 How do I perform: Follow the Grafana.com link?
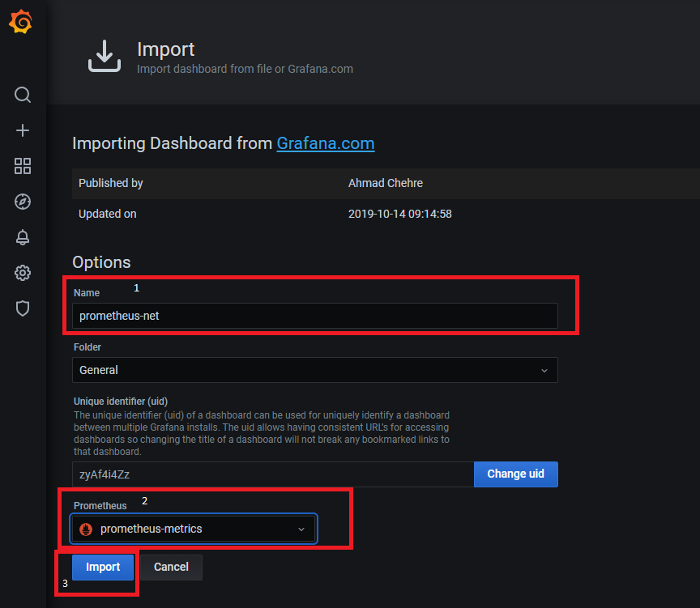tap(326, 143)
